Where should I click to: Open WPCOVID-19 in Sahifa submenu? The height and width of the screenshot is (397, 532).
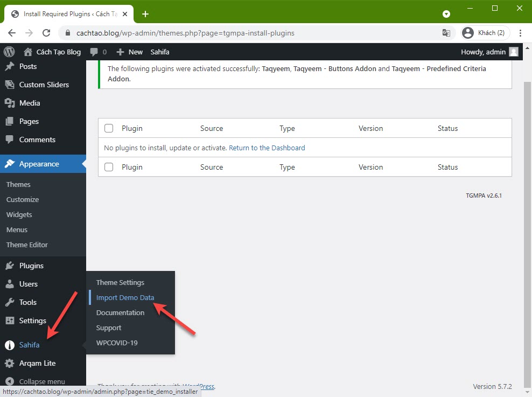click(x=117, y=343)
